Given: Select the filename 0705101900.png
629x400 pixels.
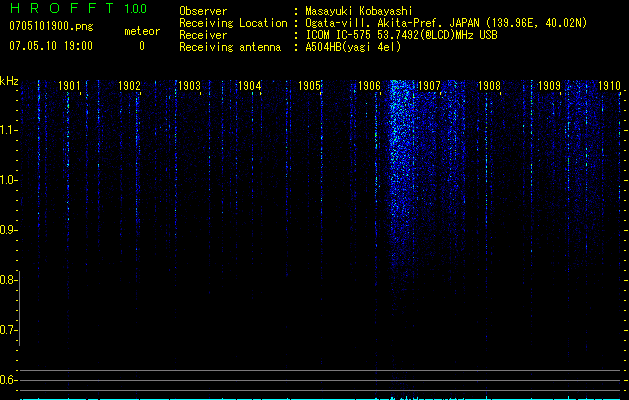Looking at the screenshot, I should click(51, 26).
